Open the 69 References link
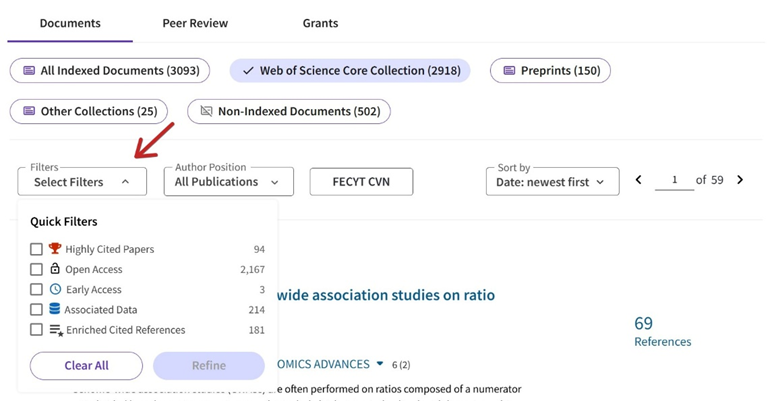 pos(662,332)
